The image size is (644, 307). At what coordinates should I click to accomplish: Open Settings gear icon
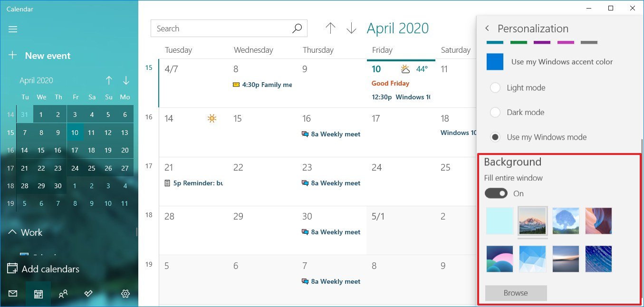tap(125, 294)
